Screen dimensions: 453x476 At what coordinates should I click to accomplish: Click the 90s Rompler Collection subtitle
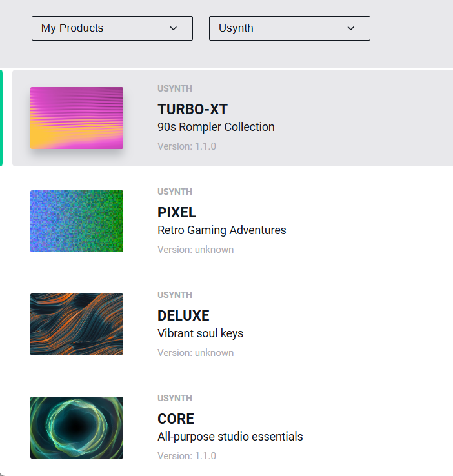pos(216,127)
